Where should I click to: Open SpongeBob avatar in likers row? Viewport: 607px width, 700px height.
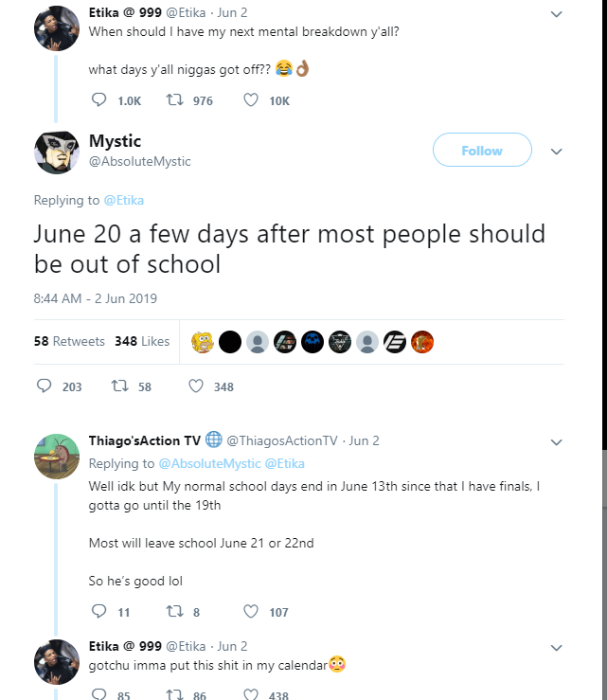pyautogui.click(x=203, y=342)
